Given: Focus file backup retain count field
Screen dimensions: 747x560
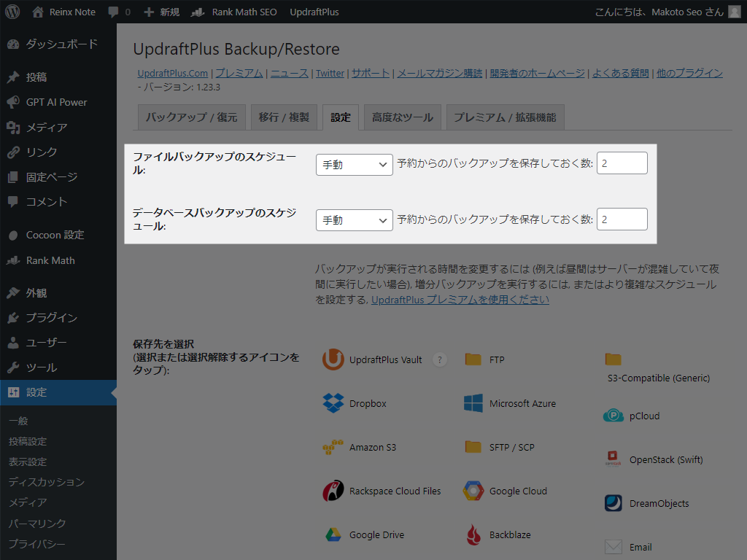Looking at the screenshot, I should 622,163.
